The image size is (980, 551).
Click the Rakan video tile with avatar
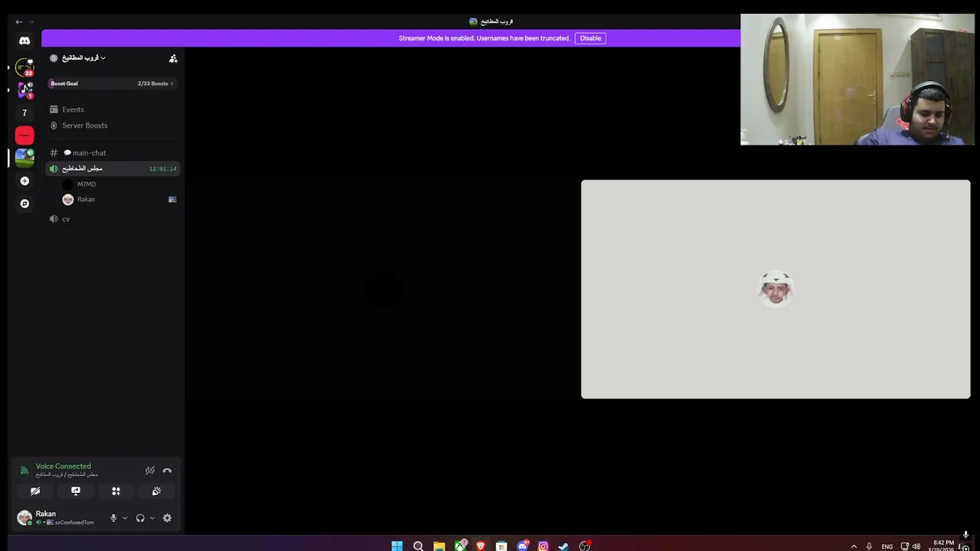click(x=776, y=289)
